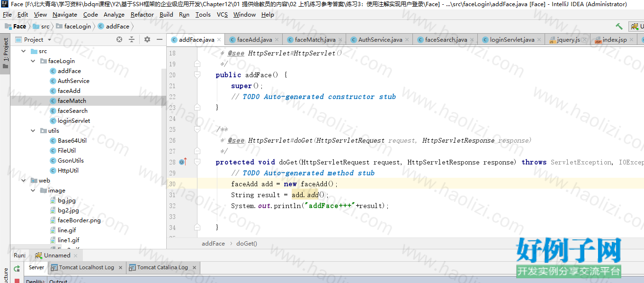This screenshot has width=644, height=283.
Task: Close the addFace.java tab
Action: (219, 40)
